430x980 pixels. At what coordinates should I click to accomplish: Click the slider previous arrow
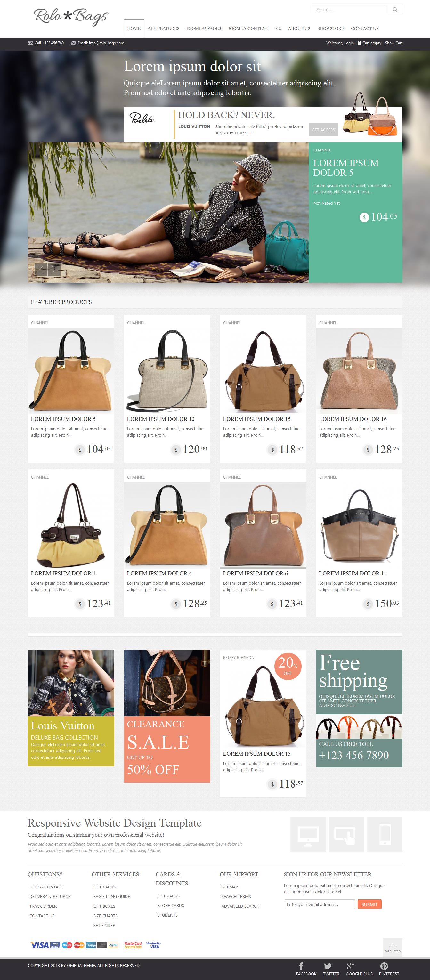pyautogui.click(x=41, y=270)
